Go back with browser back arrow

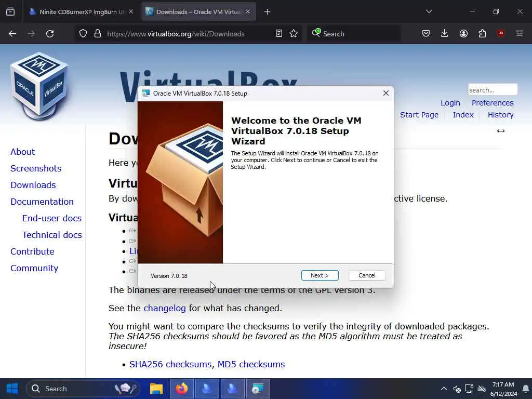[12, 34]
